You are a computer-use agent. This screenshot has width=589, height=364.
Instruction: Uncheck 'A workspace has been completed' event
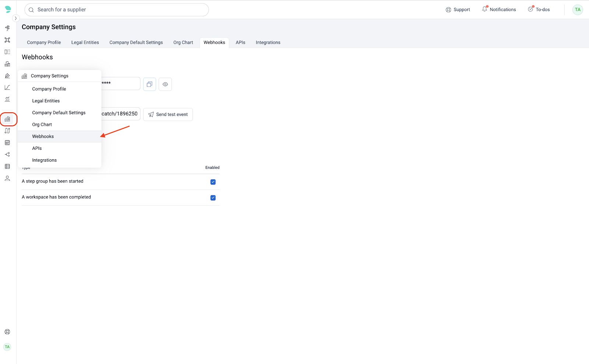pyautogui.click(x=213, y=198)
